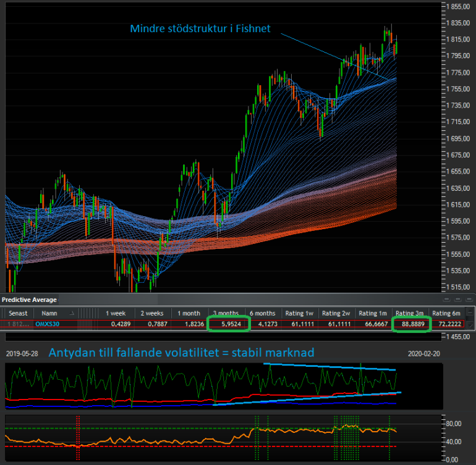
Task: Select the Predictive Average panel tab
Action: (29, 300)
